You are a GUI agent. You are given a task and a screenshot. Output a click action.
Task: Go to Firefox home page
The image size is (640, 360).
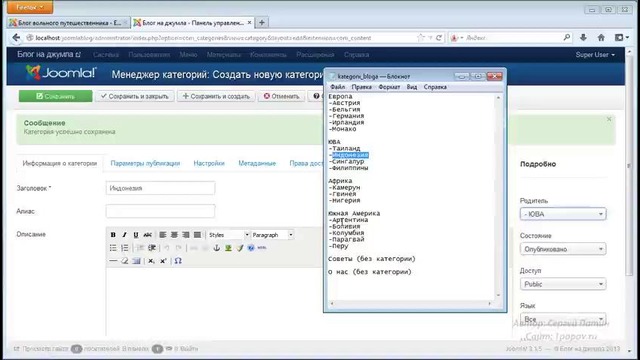click(x=601, y=38)
